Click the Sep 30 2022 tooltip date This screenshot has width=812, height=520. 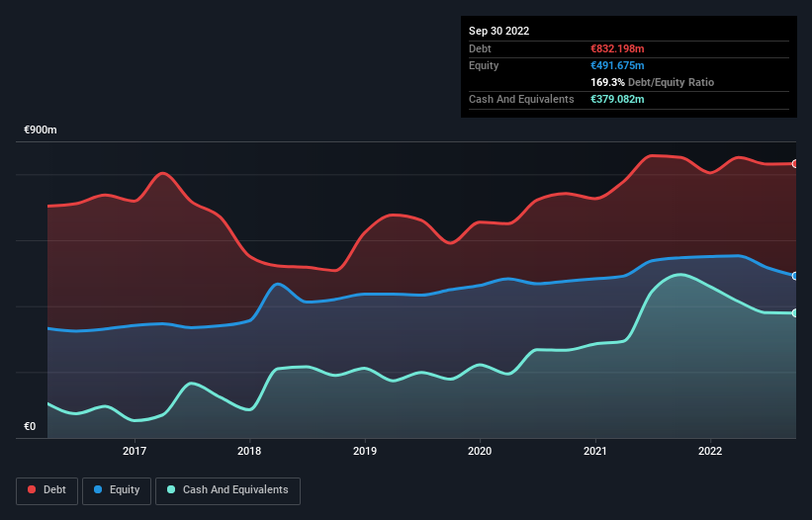click(x=499, y=31)
